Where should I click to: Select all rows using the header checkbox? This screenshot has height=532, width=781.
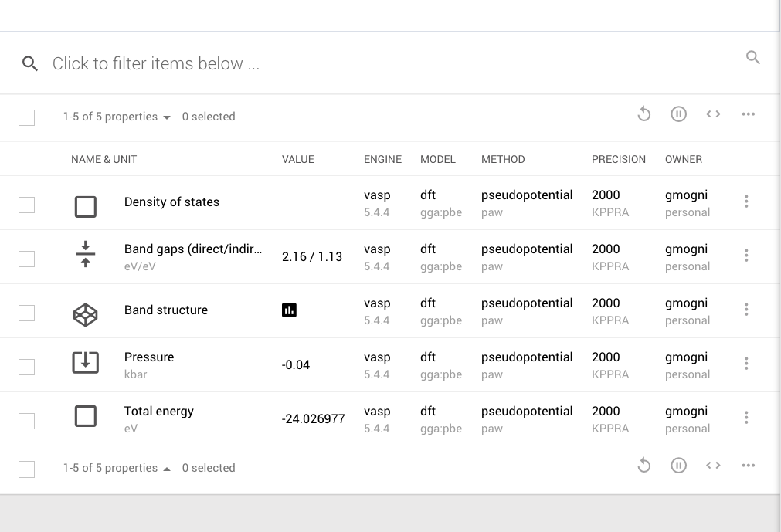(27, 117)
